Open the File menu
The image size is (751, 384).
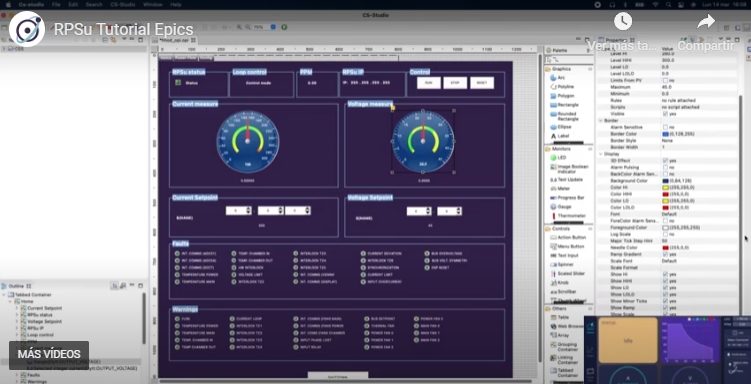(56, 4)
